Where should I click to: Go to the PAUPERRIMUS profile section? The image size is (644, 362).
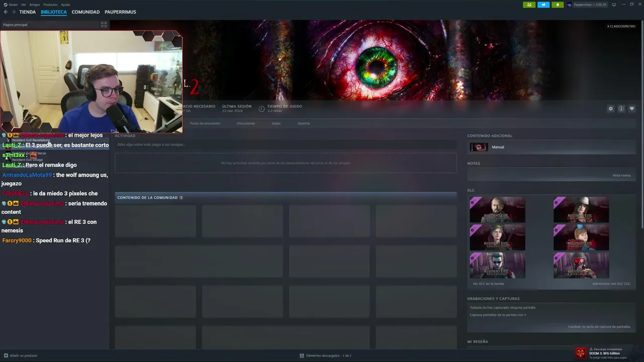point(120,12)
